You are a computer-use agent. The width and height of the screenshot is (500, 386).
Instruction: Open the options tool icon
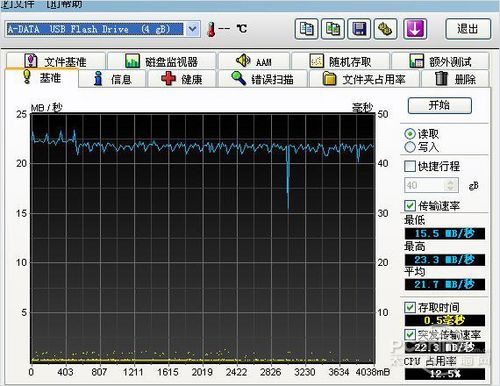[385, 29]
